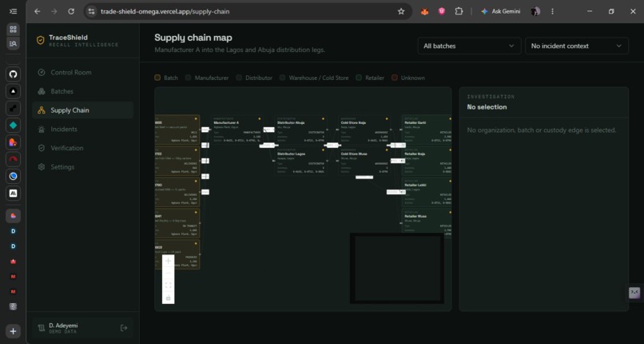Open the All batches dropdown
Image resolution: width=644 pixels, height=344 pixels.
pyautogui.click(x=469, y=46)
